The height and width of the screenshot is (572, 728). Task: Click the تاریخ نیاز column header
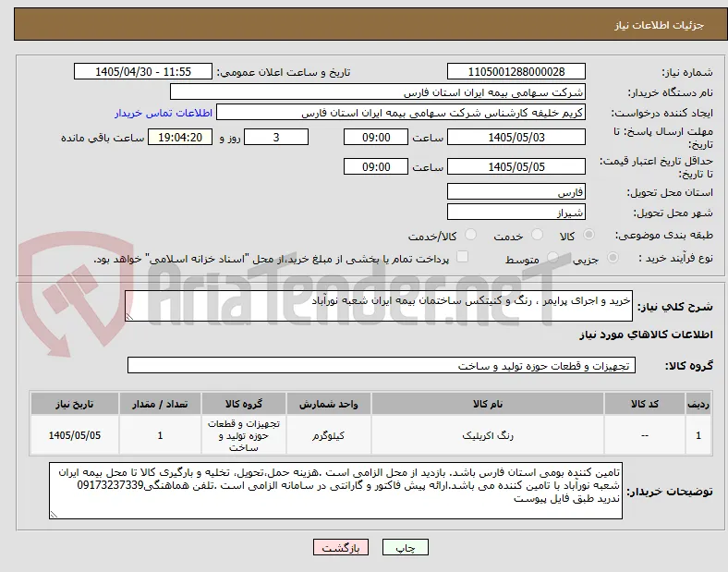pos(75,404)
